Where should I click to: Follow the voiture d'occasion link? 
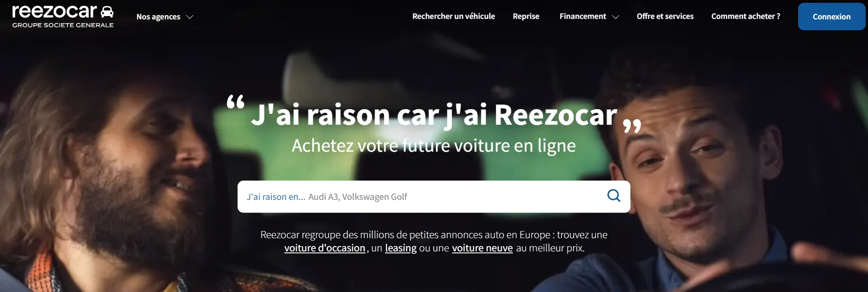click(x=325, y=248)
